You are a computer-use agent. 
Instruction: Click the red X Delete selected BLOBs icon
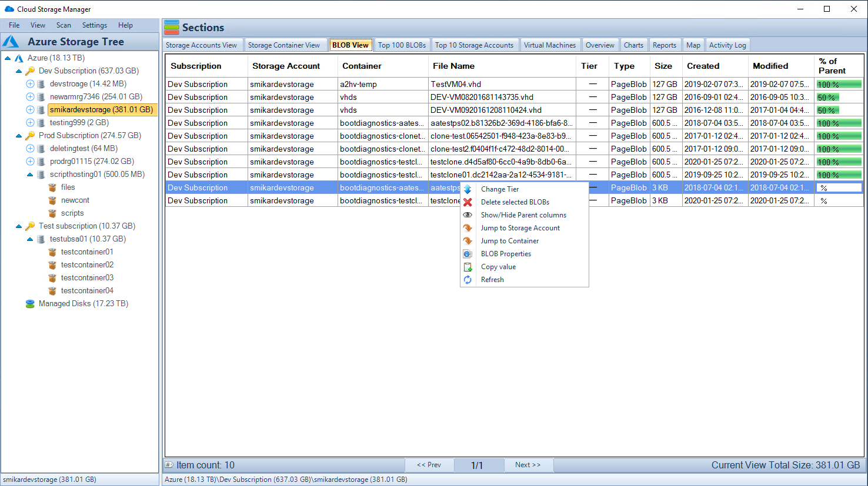[468, 202]
